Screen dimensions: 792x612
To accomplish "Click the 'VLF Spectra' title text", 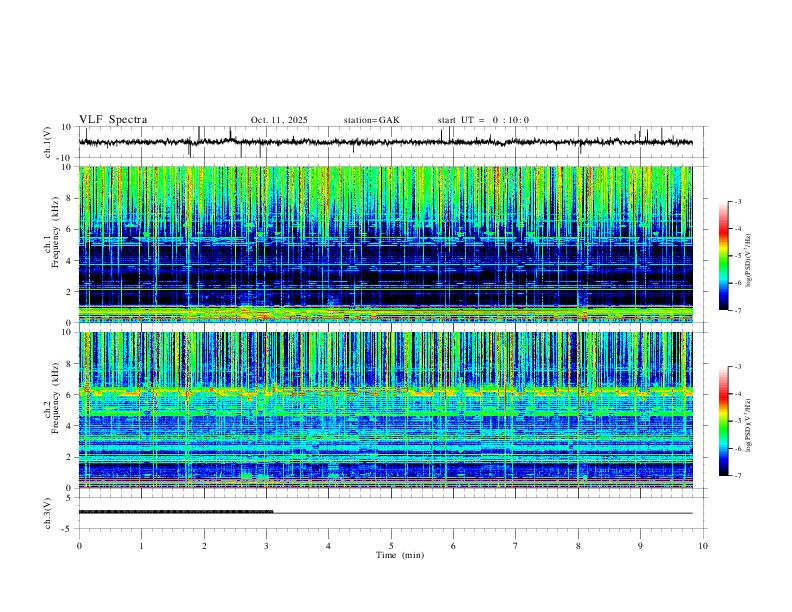I will point(113,120).
